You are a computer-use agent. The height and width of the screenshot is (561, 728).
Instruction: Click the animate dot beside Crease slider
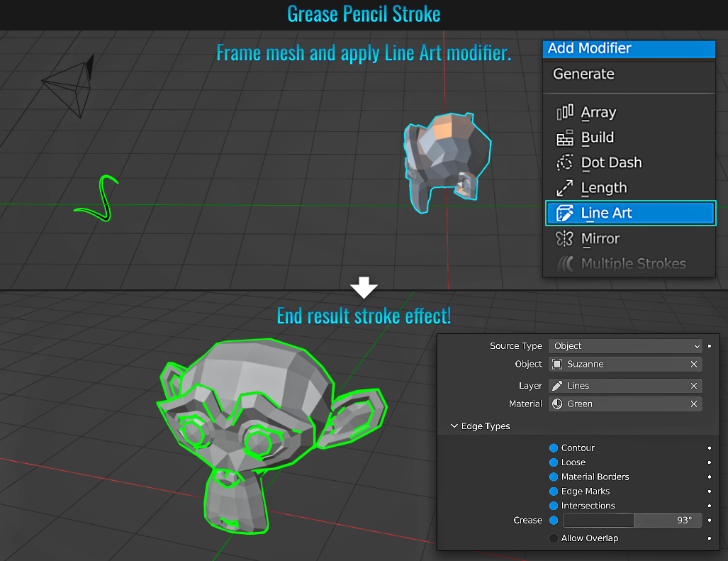(x=710, y=521)
